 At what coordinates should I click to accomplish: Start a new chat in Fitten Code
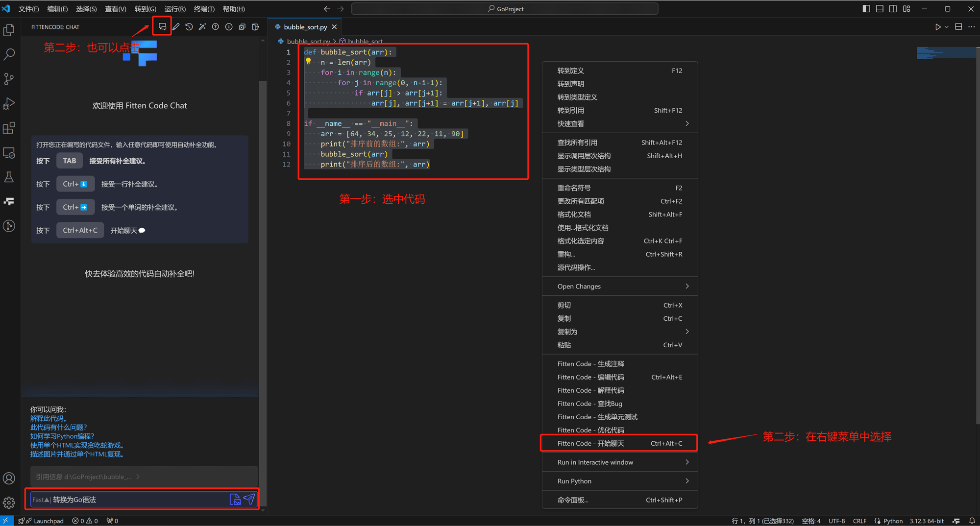(x=162, y=27)
